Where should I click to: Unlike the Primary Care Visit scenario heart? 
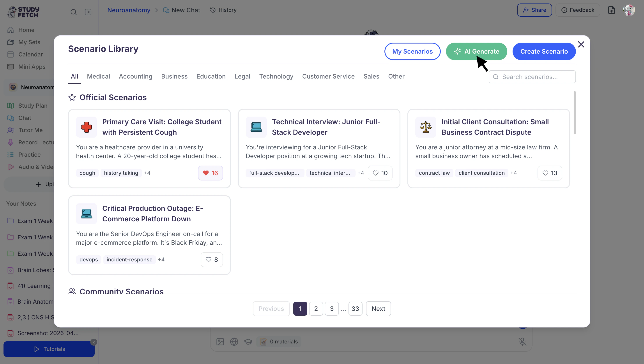click(210, 173)
